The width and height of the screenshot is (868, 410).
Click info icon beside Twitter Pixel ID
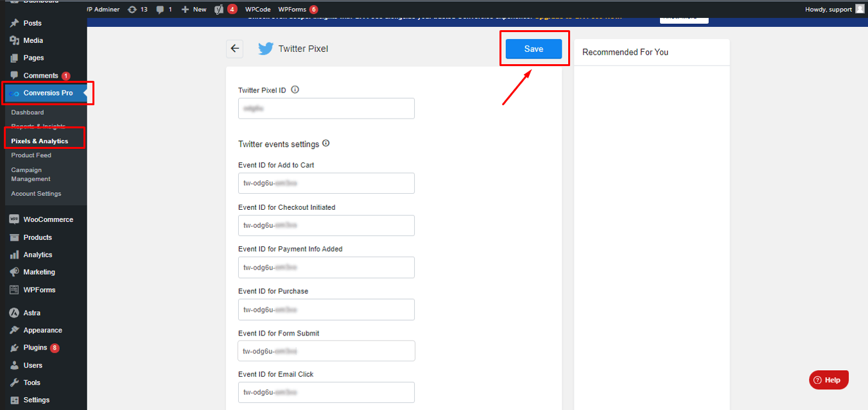tap(295, 90)
